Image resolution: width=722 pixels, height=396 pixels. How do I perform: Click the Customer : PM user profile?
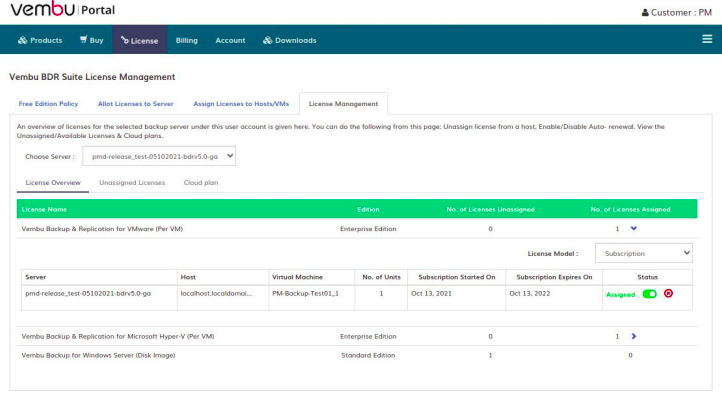(x=677, y=12)
